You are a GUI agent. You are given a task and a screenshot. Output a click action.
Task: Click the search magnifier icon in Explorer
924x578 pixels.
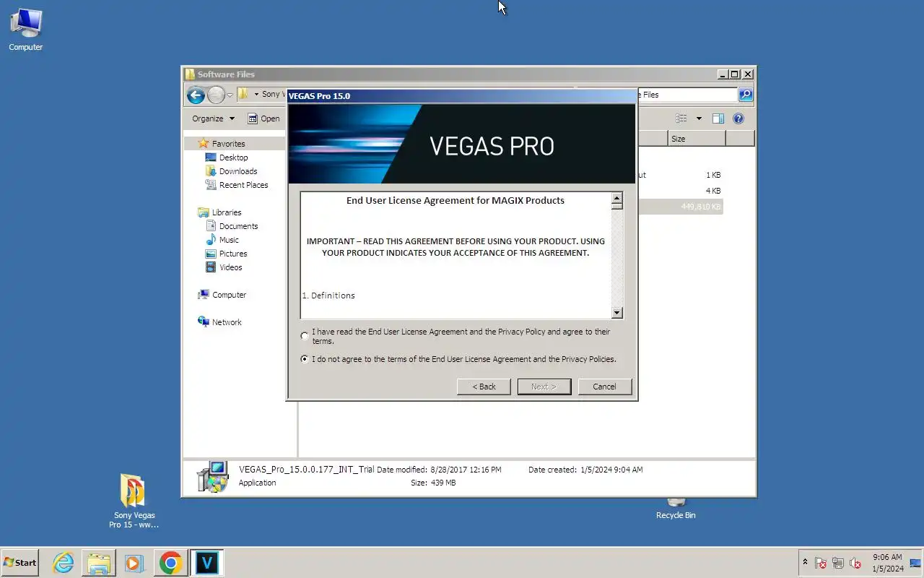[x=746, y=95]
